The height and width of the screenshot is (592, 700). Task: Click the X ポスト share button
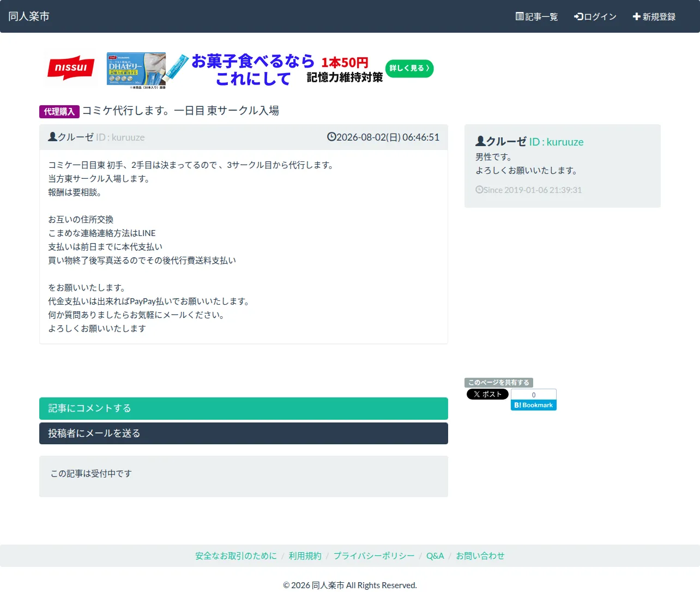(487, 394)
